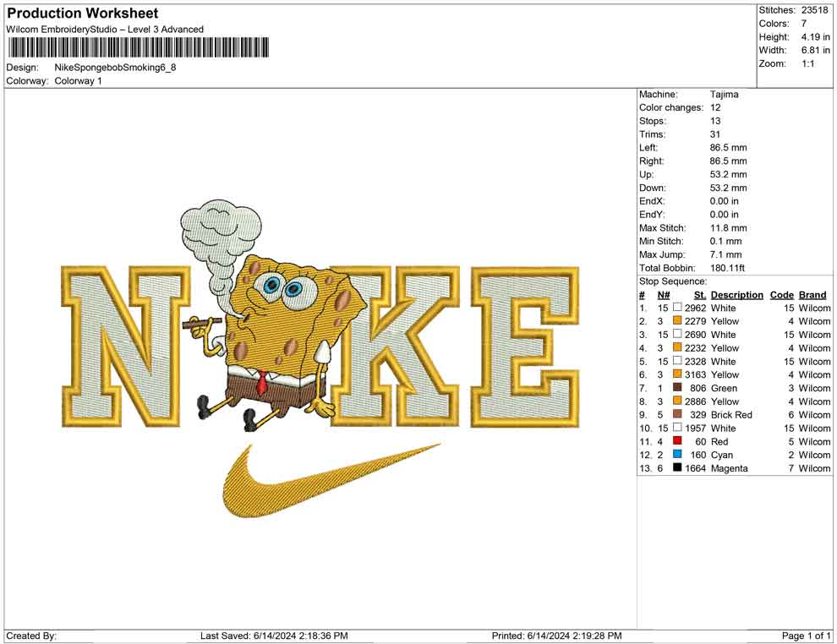Click the 'Brick Red' description text
This screenshot has height=644, width=837.
731,415
